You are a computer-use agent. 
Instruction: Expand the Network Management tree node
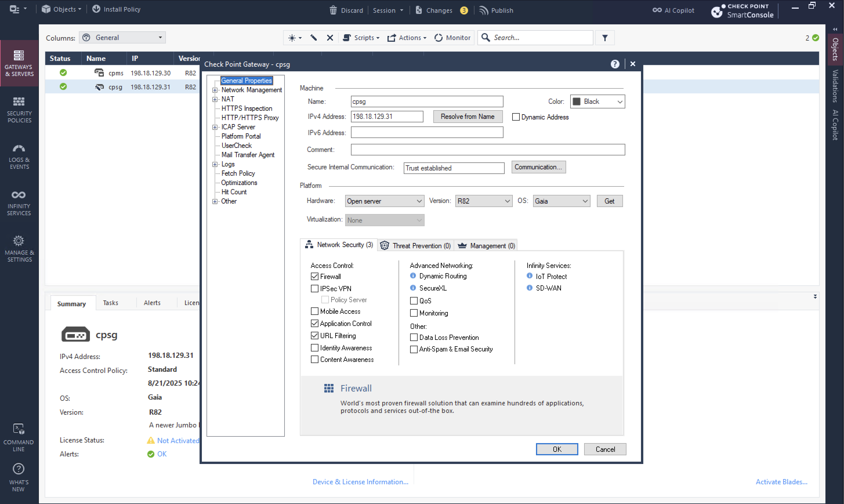tap(215, 90)
